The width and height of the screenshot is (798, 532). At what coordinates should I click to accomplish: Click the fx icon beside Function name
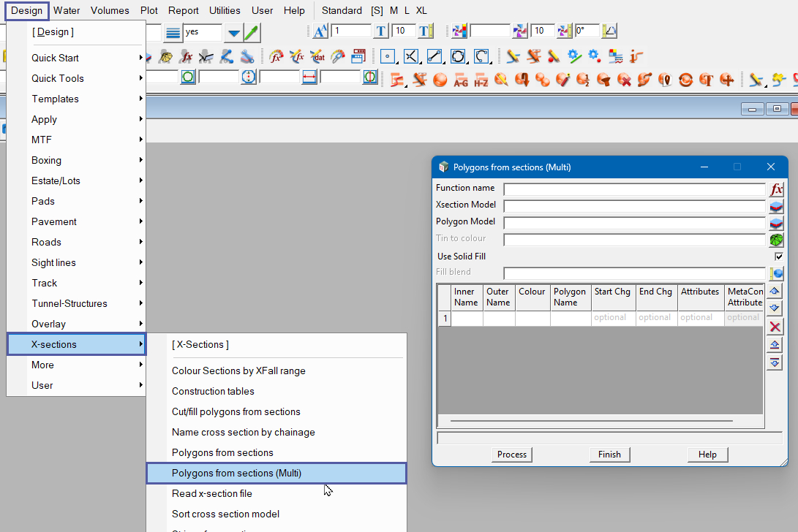(x=776, y=189)
